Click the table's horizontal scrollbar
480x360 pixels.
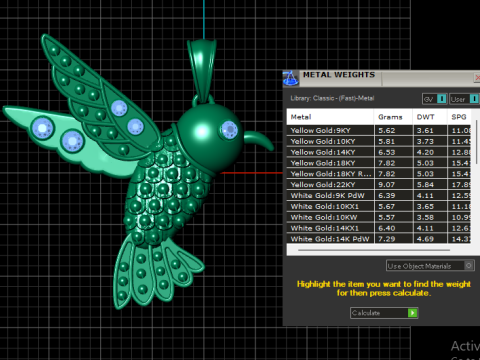(x=374, y=250)
